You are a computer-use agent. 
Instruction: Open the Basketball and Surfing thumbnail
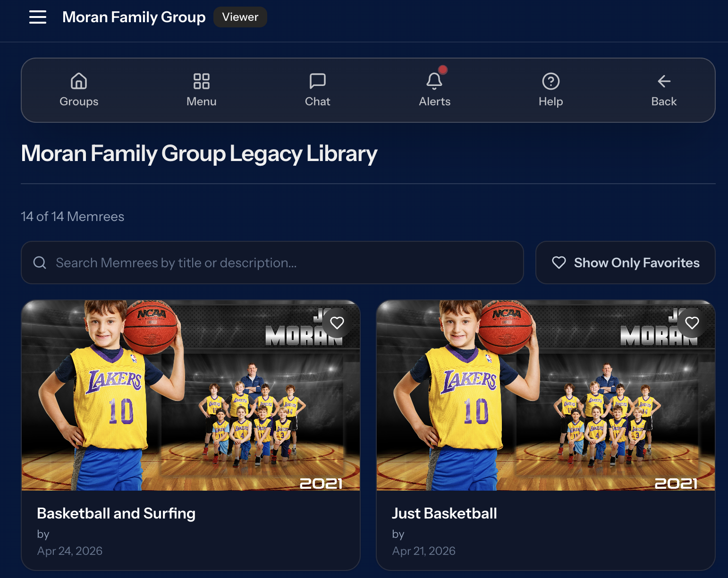pyautogui.click(x=191, y=396)
